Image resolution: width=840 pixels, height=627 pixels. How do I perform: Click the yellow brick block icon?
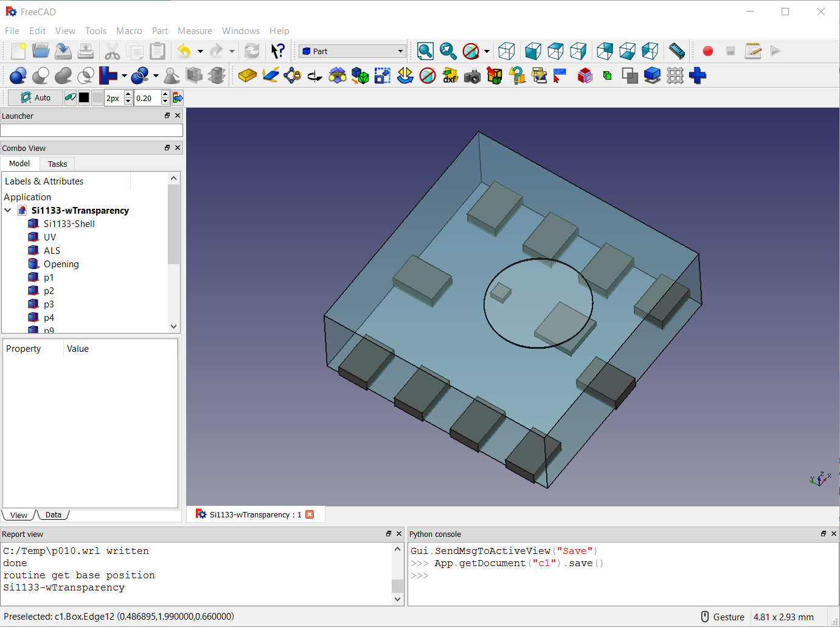tap(247, 75)
